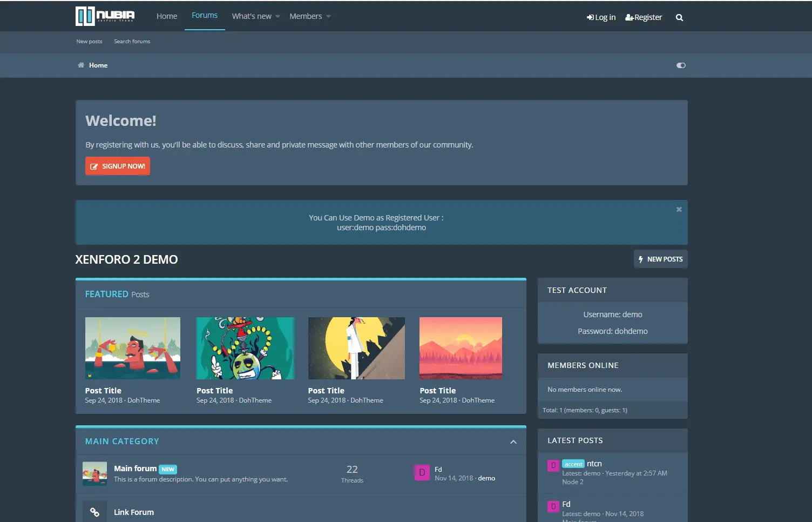Go to the Home nav tab
812x522 pixels.
tap(167, 16)
